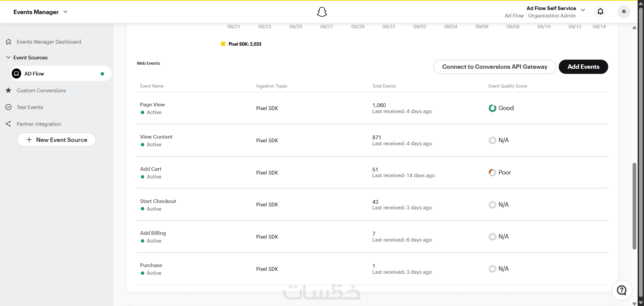Click the Add Events button
This screenshot has height=306, width=644.
point(583,67)
